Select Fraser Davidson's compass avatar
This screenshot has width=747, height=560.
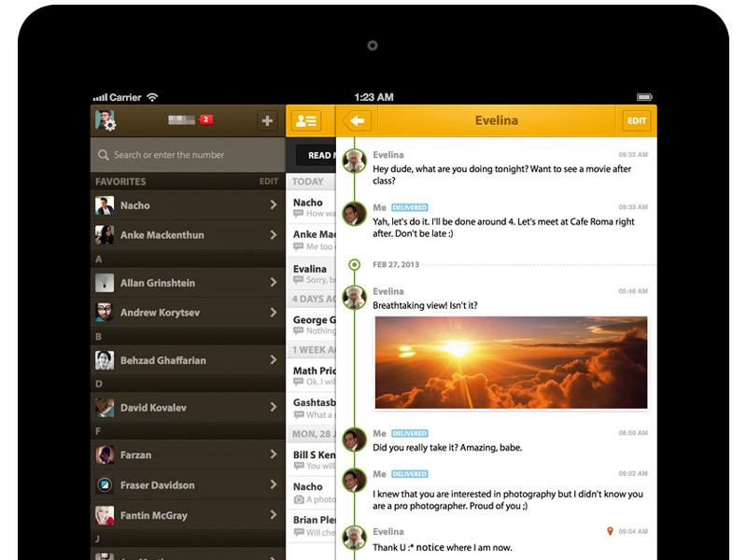pyautogui.click(x=105, y=485)
